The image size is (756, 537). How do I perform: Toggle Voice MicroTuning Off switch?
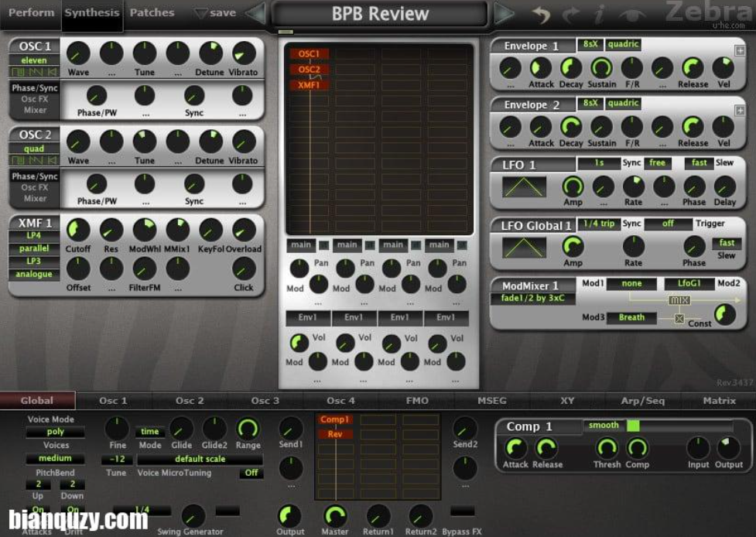(x=251, y=473)
